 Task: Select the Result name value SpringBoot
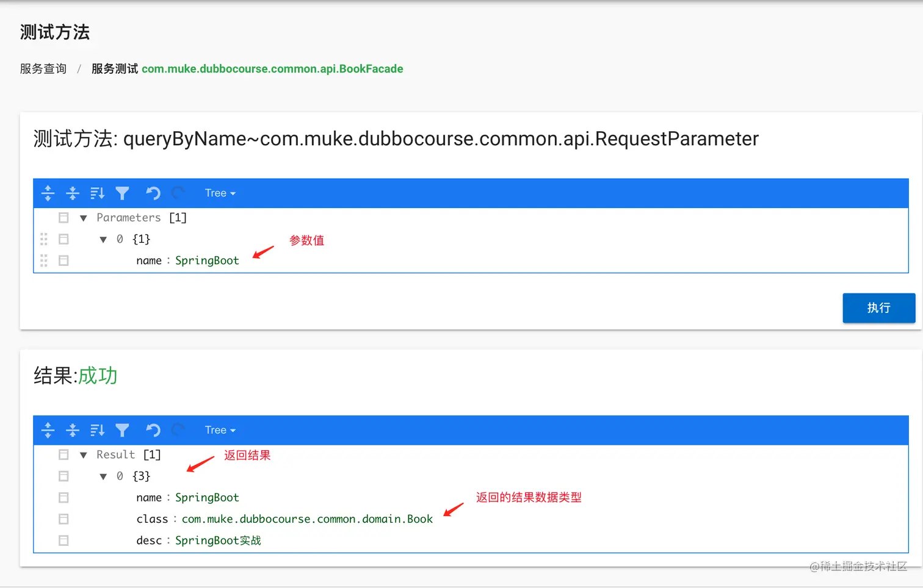coord(207,498)
